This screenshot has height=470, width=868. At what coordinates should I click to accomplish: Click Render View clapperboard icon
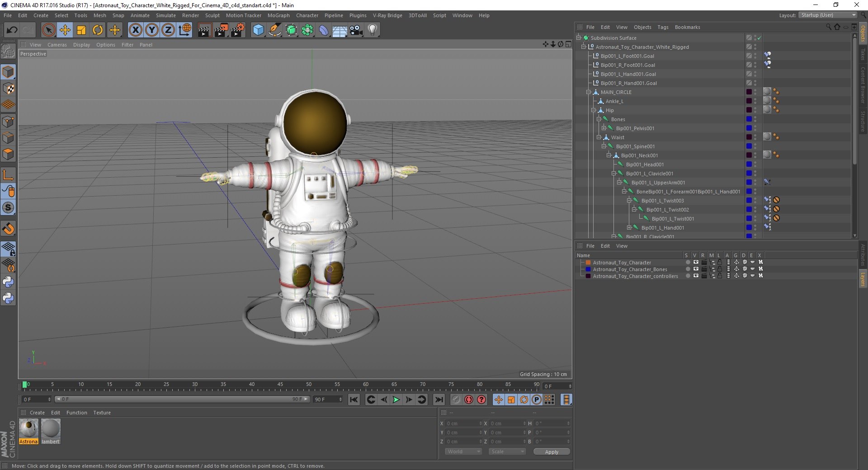[204, 30]
